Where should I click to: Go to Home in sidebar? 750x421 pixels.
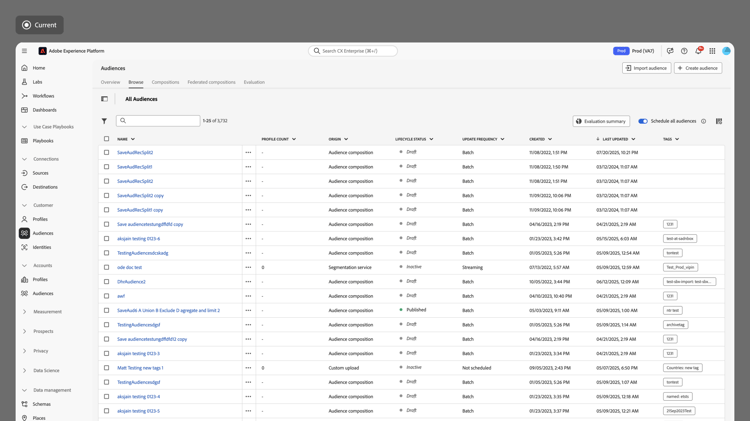coord(39,68)
